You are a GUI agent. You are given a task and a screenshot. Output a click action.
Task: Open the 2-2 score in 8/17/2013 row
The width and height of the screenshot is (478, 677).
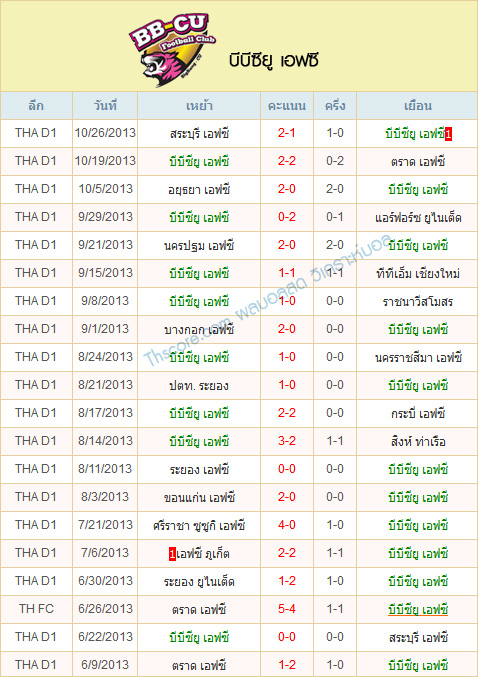pyautogui.click(x=287, y=413)
